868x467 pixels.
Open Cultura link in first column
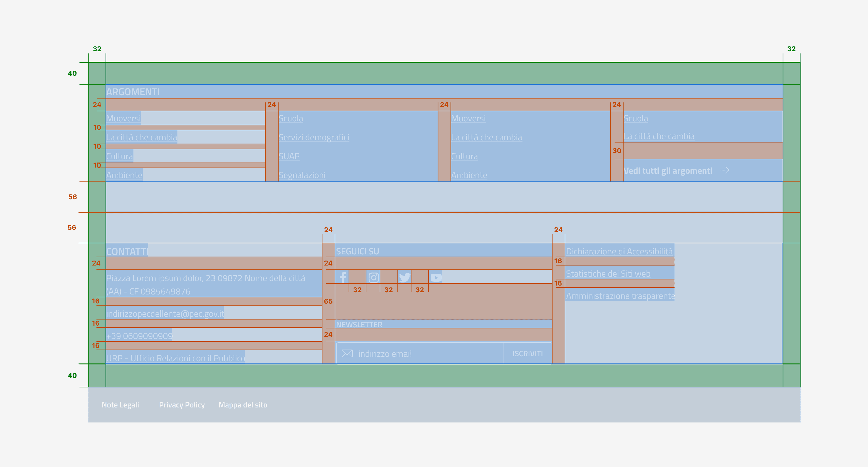pos(120,156)
